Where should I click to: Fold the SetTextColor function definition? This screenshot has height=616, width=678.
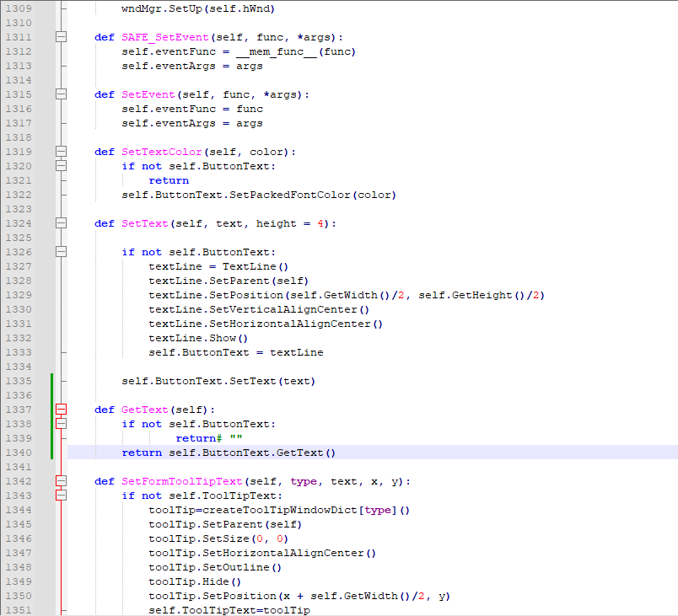[x=61, y=152]
